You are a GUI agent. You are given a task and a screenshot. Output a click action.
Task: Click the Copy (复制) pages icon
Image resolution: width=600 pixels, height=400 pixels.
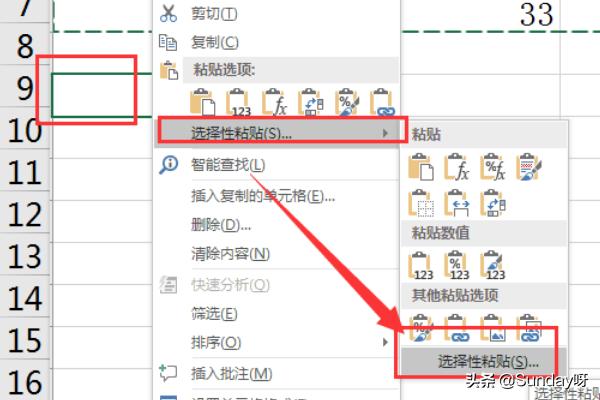pyautogui.click(x=168, y=42)
